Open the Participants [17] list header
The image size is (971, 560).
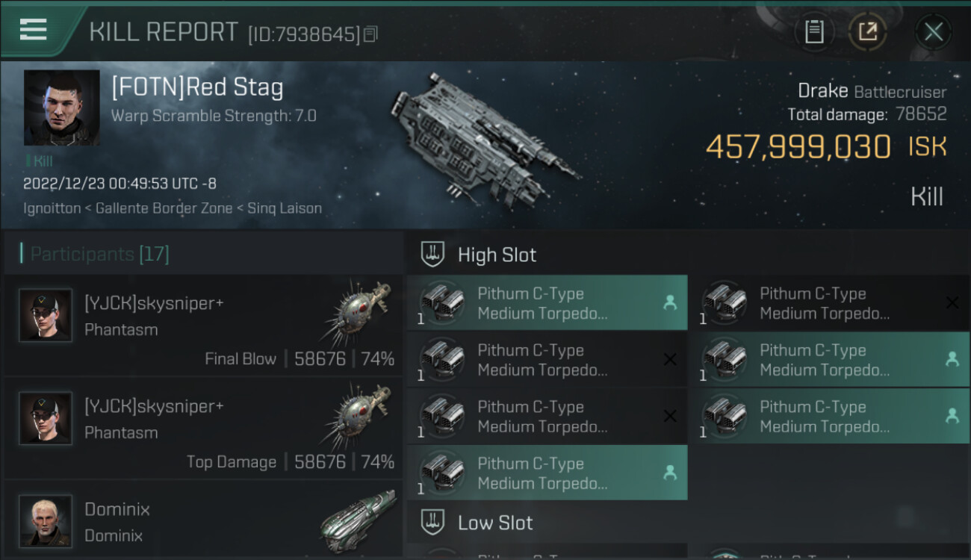click(99, 254)
